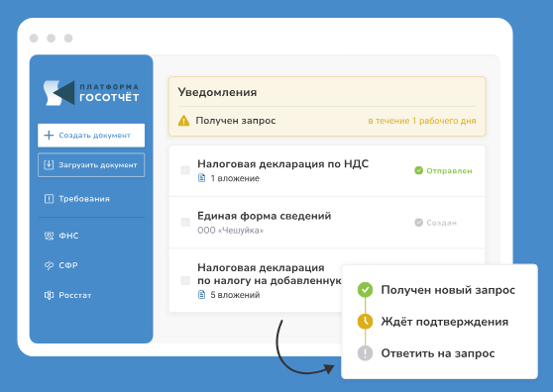Open the Получен запрос notification
This screenshot has height=392, width=553.
pos(327,121)
